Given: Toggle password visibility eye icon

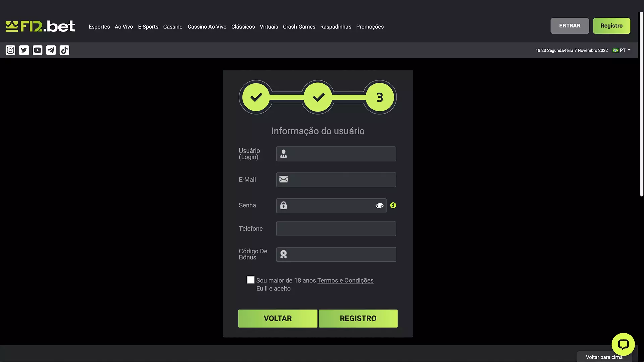Looking at the screenshot, I should pos(379,205).
